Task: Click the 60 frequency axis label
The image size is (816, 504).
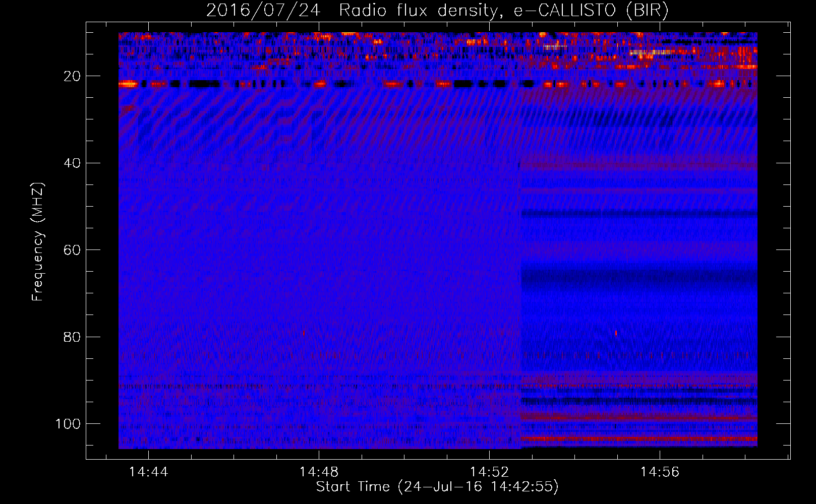Action: click(73, 250)
